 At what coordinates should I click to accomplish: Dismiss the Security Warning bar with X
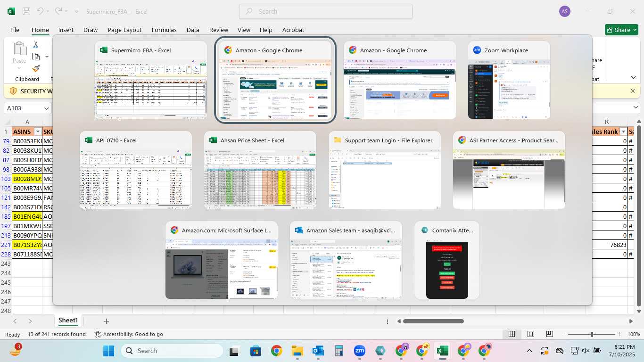(633, 91)
